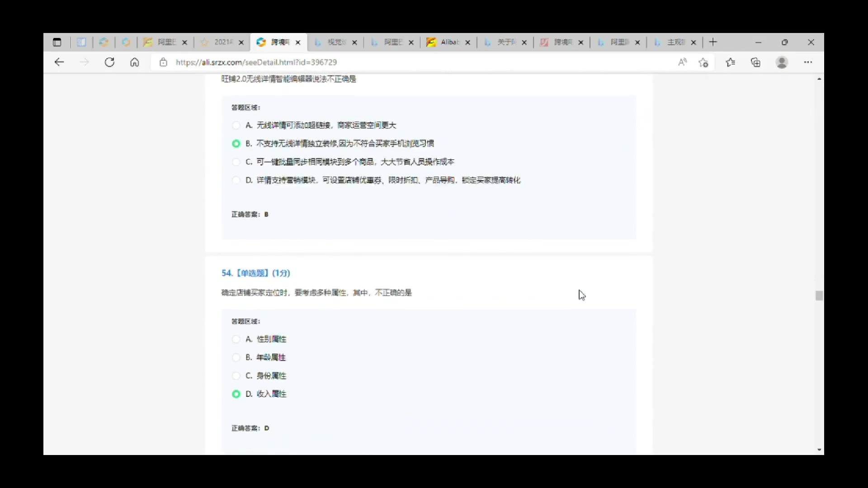Viewport: 868px width, 488px height.
Task: Refresh the current quiz page
Action: tap(109, 62)
